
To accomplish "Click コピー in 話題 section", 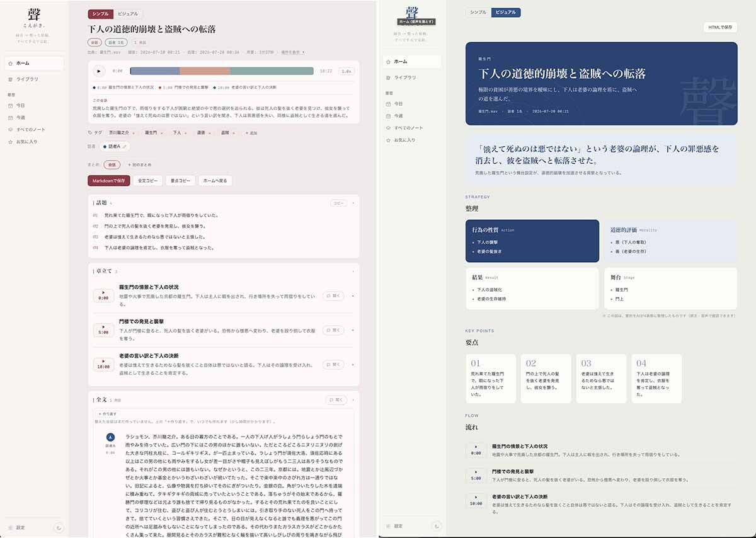I will [339, 203].
